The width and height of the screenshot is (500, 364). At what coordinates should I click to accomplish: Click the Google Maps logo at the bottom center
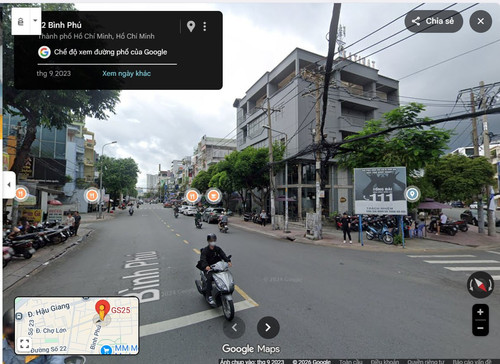point(251,349)
